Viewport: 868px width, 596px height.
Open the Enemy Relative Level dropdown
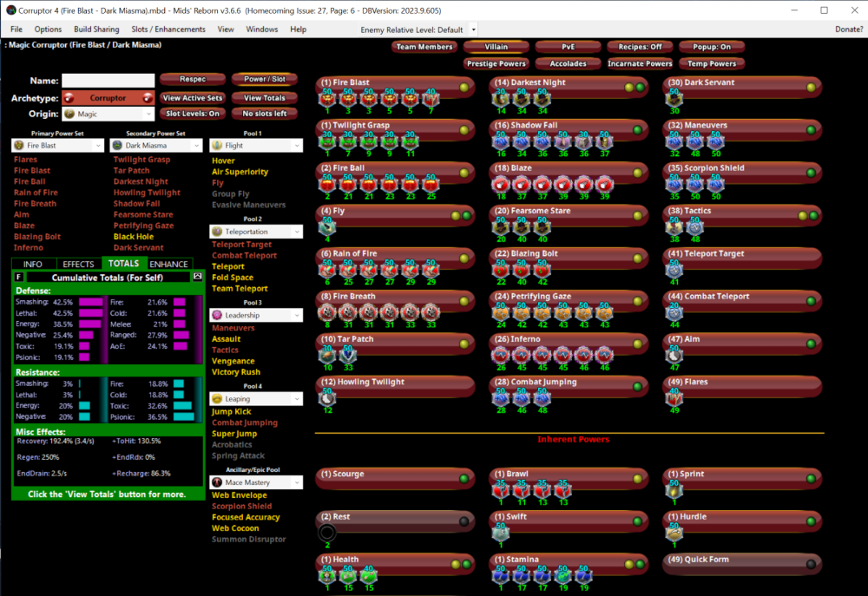coord(473,29)
